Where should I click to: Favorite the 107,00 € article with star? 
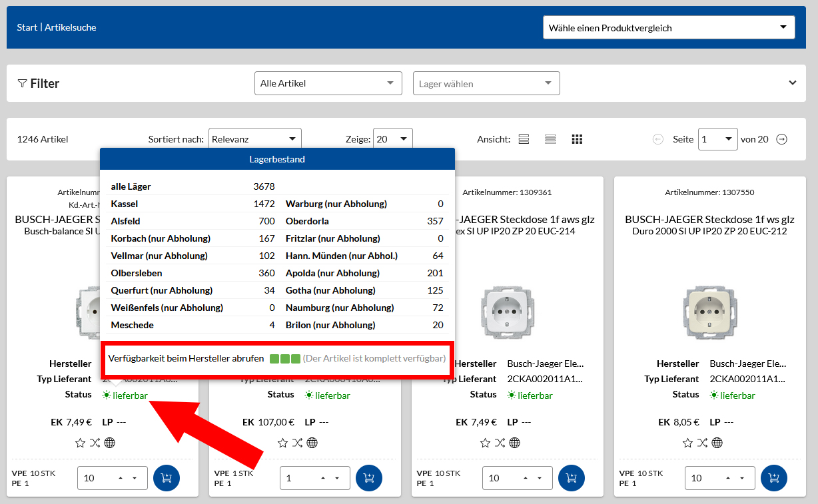(283, 443)
